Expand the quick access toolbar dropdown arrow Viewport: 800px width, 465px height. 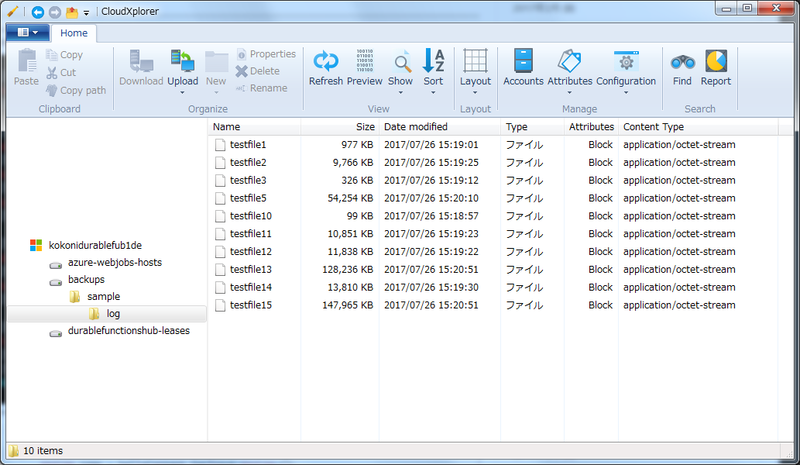click(86, 13)
